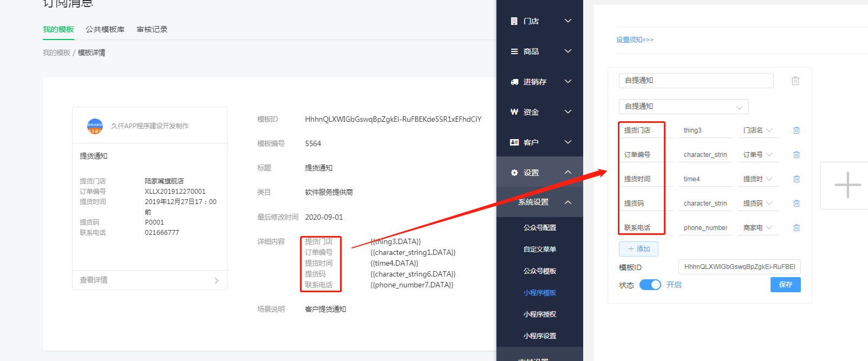Click the time4 keyword field

click(x=706, y=179)
